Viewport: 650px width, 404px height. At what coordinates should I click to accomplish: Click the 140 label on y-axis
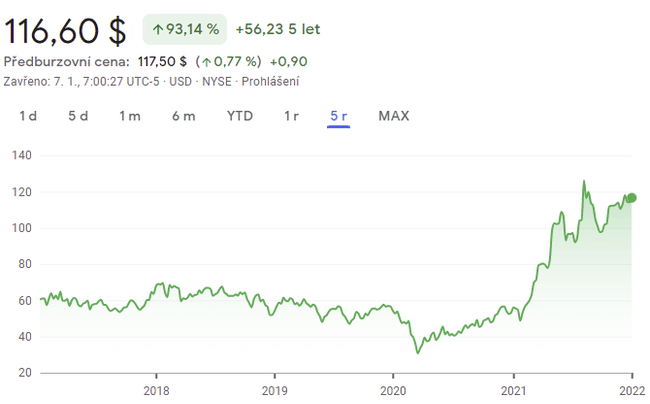pos(22,156)
